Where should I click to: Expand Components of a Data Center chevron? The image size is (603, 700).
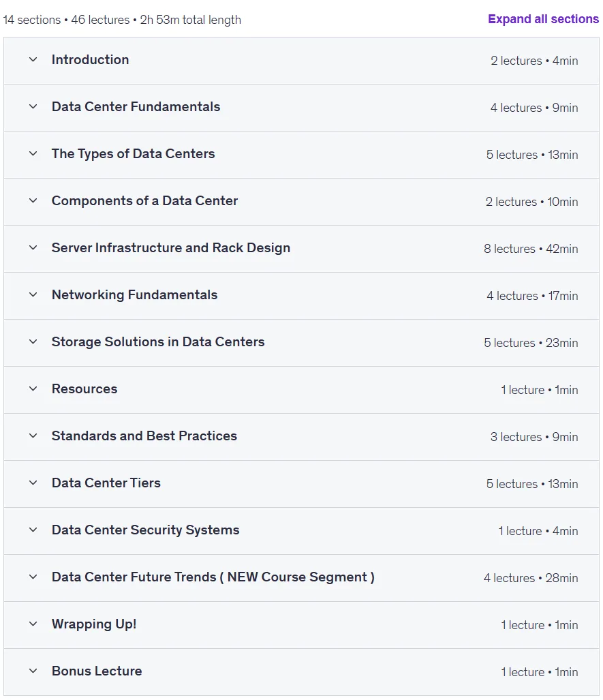[33, 200]
